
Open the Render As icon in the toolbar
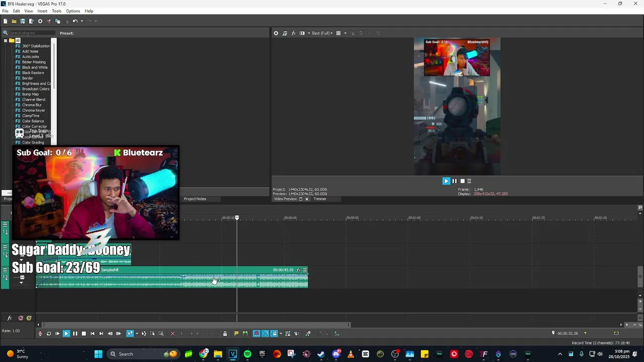coord(31,21)
